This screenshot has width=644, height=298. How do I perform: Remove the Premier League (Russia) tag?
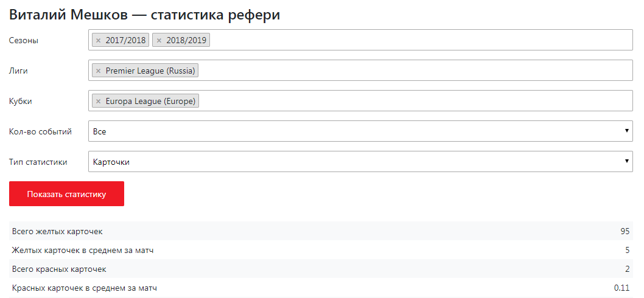[x=98, y=71]
